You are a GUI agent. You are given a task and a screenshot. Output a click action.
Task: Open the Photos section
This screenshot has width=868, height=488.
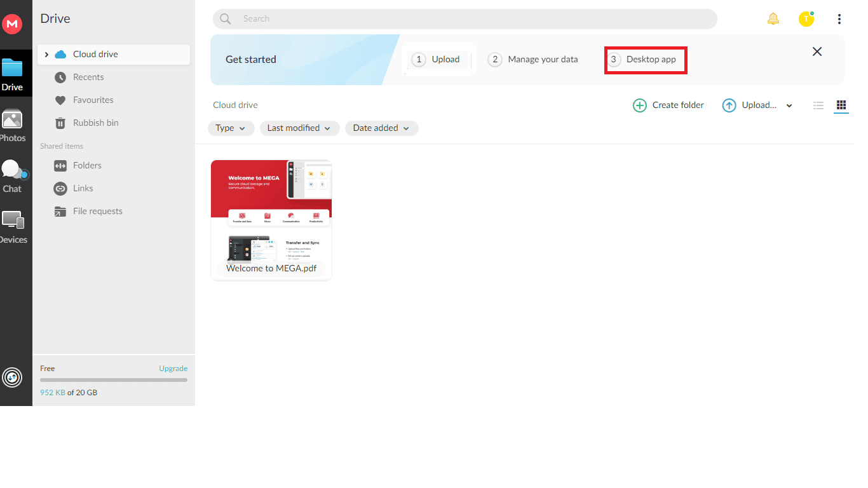12,125
